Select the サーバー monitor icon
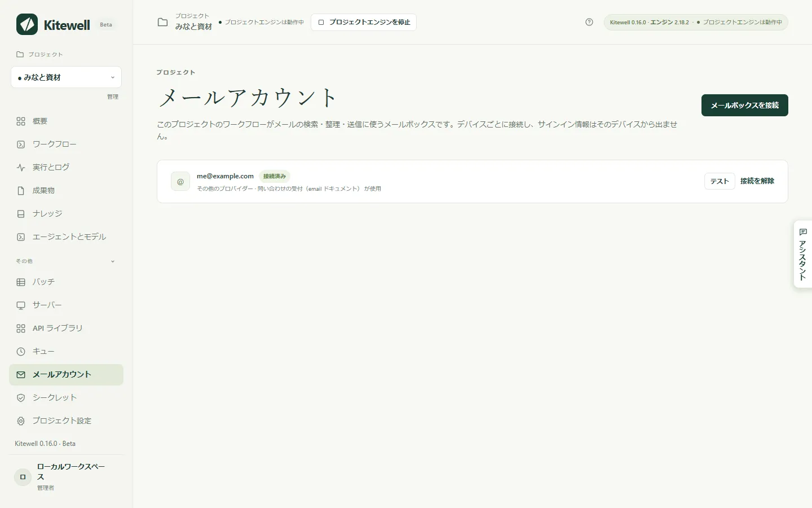The height and width of the screenshot is (508, 812). (x=21, y=305)
